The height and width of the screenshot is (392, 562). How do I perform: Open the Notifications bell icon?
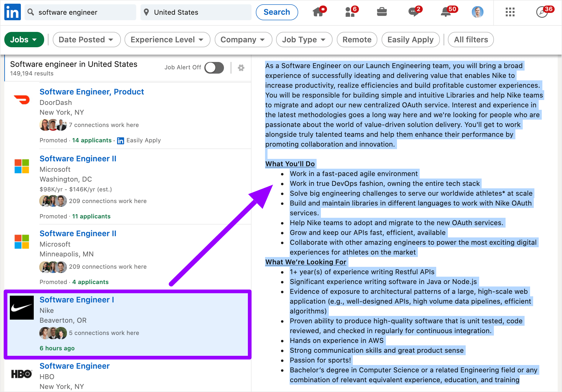tap(445, 12)
